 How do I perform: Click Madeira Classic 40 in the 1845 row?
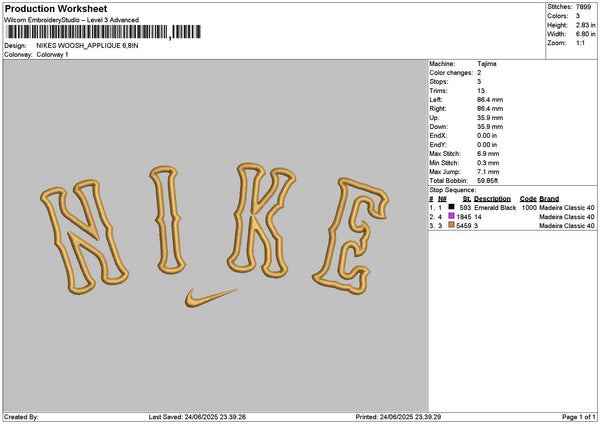[567, 217]
